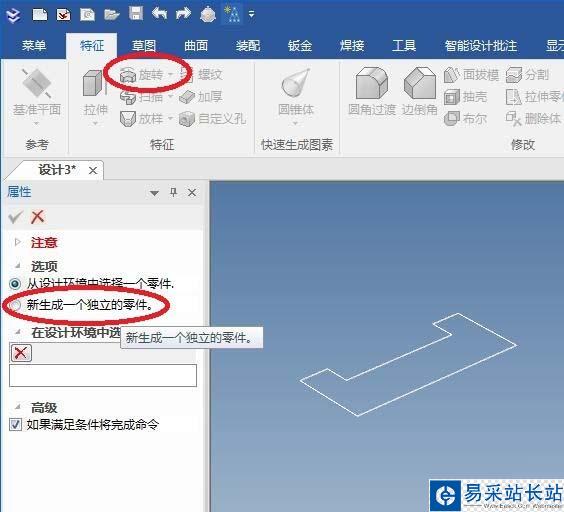Image resolution: width=564 pixels, height=512 pixels.
Task: Cancel with the red X button
Action: (x=38, y=217)
